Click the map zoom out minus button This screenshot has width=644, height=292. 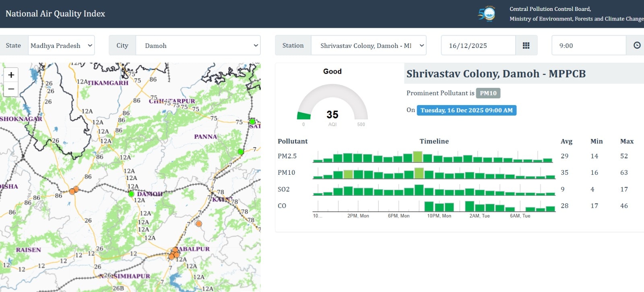pos(11,89)
